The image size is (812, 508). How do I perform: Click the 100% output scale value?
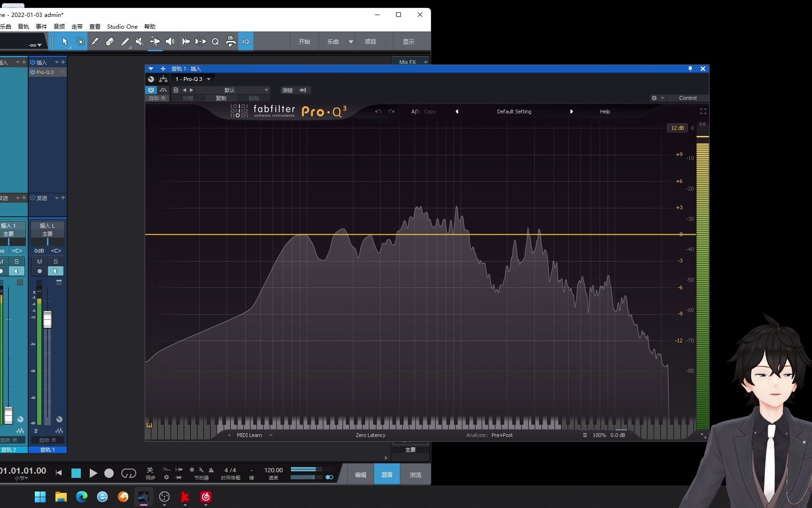[599, 435]
